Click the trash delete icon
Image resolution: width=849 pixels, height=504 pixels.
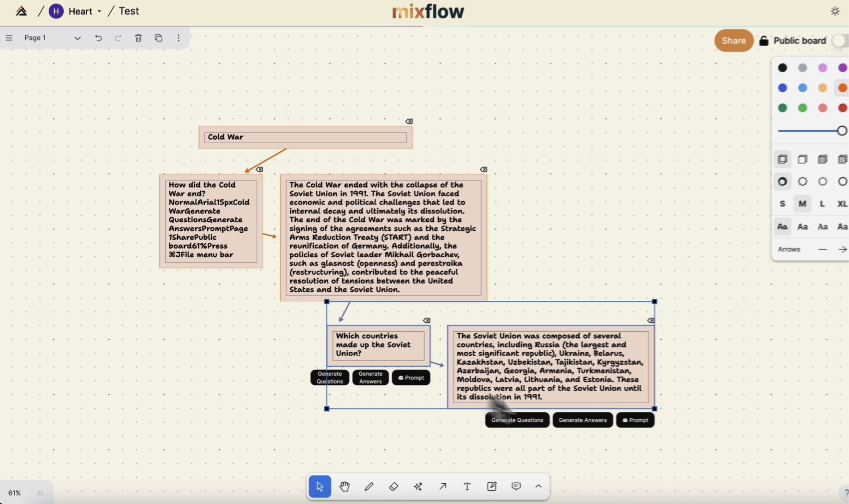138,38
